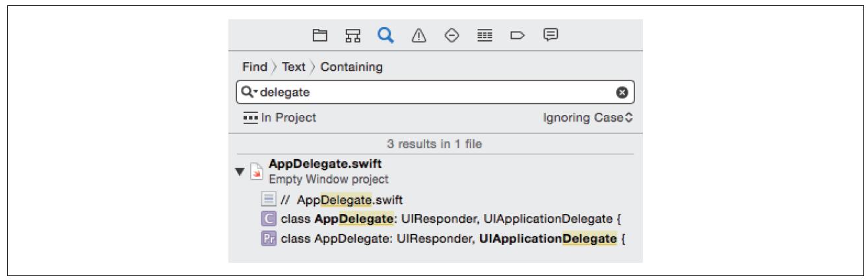Viewport: 868px width, 280px height.
Task: Click In Project search scope
Action: (x=280, y=118)
